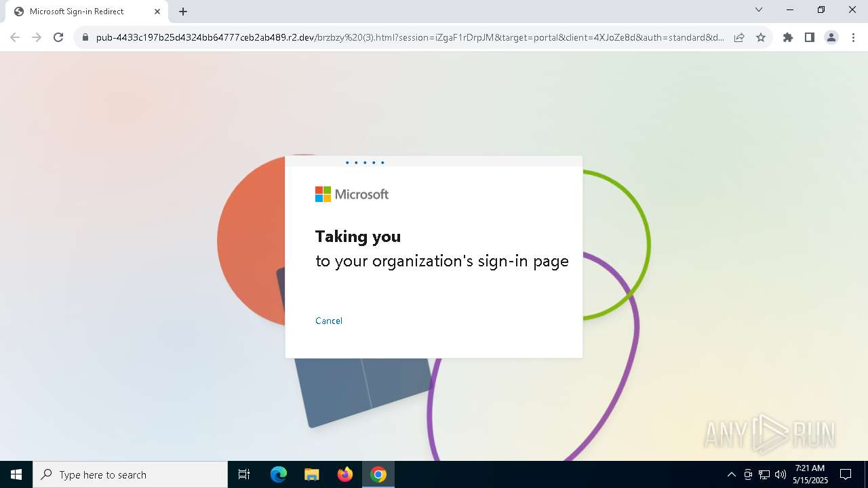Click the Meet Now tray icon
The height and width of the screenshot is (488, 868).
coord(748,474)
